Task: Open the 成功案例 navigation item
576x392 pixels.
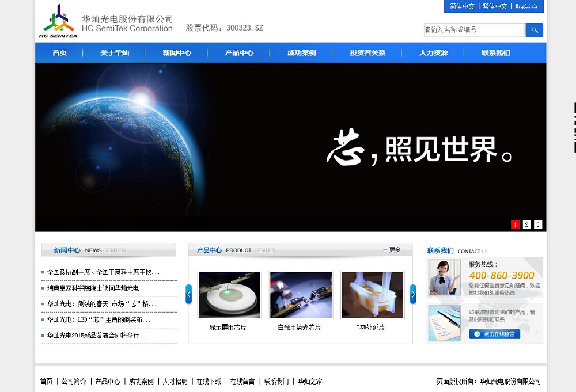Action: 302,53
